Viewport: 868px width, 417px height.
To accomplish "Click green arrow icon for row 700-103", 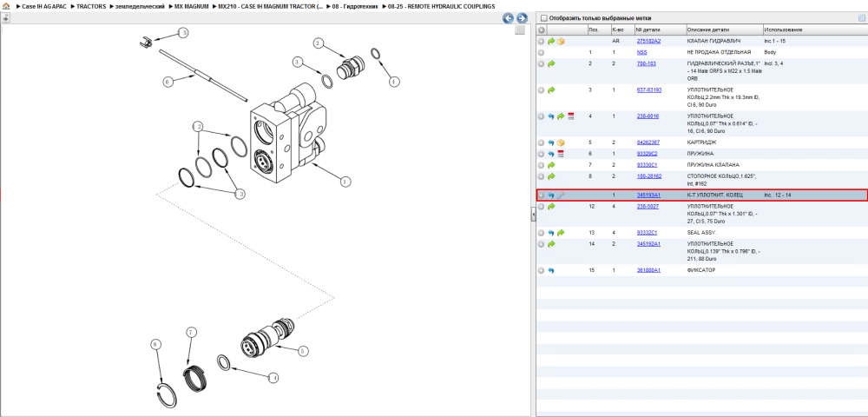I will [551, 63].
